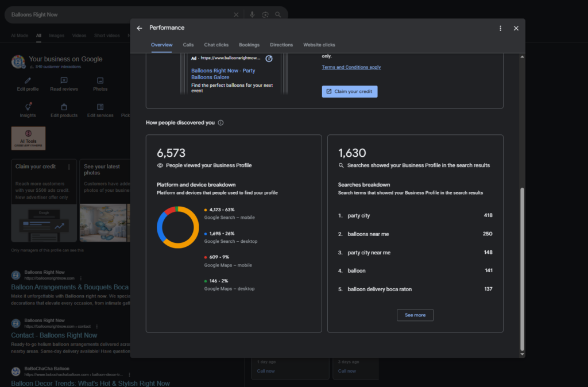Clear the Balloons Right Now search field
The image size is (588, 387).
235,14
